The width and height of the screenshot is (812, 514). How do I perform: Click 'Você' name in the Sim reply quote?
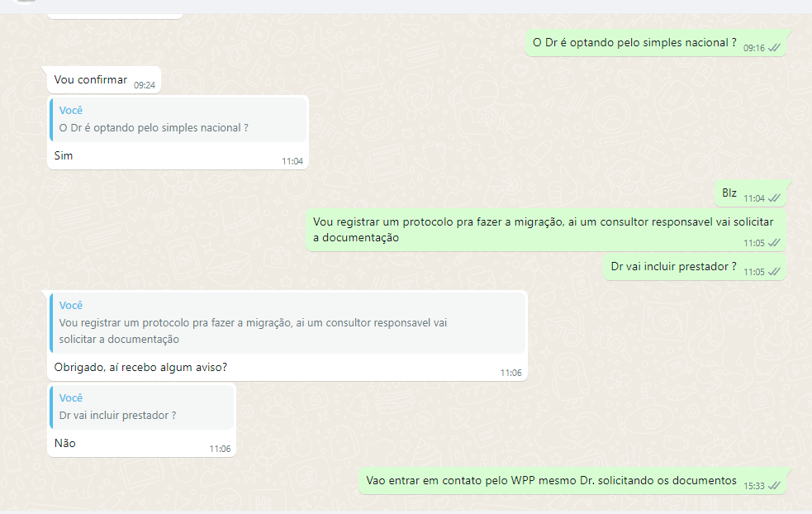(71, 111)
